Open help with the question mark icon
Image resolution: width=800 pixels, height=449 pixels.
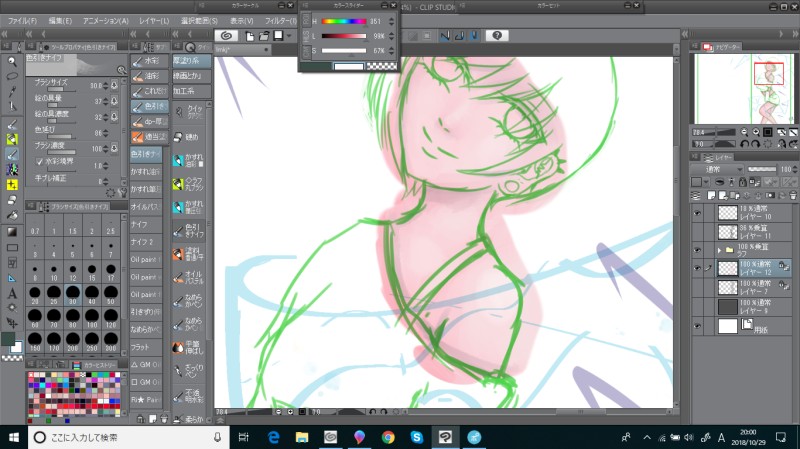[x=497, y=35]
